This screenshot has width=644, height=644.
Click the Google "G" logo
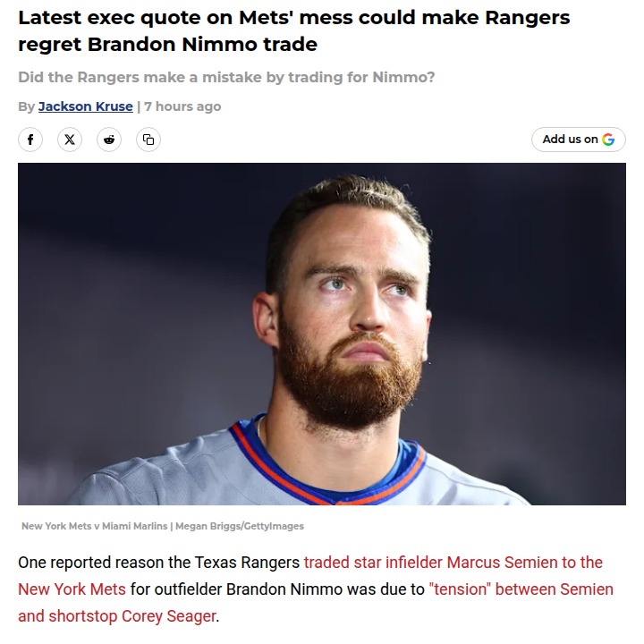click(x=608, y=140)
